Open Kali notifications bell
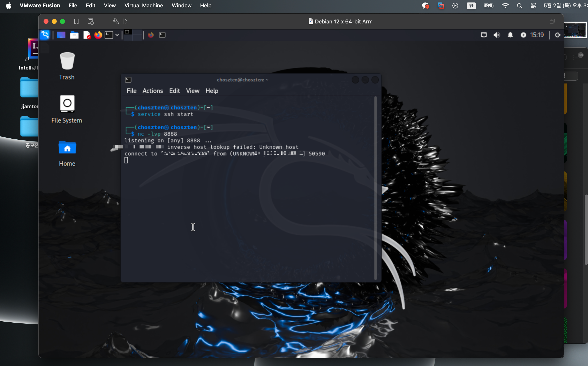This screenshot has width=588, height=366. [x=510, y=35]
